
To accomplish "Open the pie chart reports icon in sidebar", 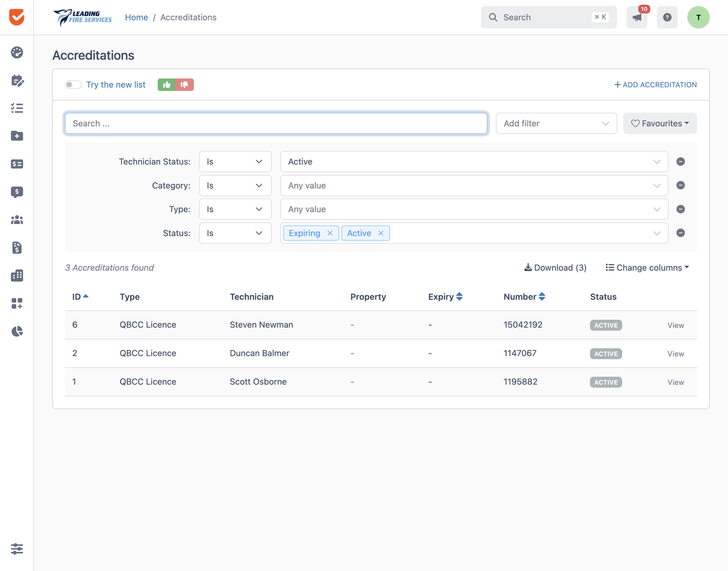I will click(17, 331).
